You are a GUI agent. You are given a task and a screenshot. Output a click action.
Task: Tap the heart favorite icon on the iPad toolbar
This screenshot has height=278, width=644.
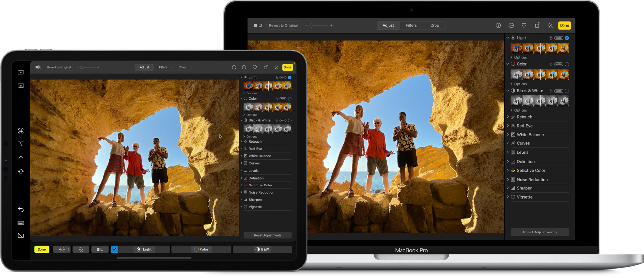click(255, 67)
